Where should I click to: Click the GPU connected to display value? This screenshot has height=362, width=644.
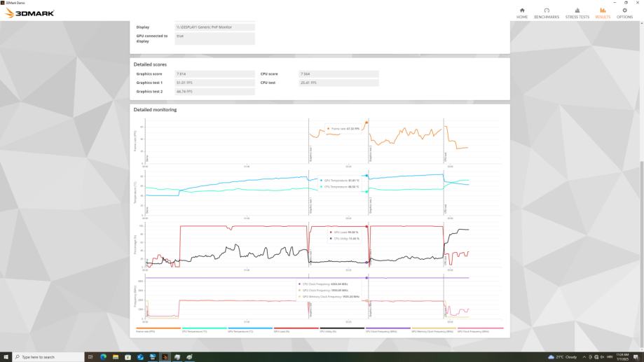coord(215,39)
